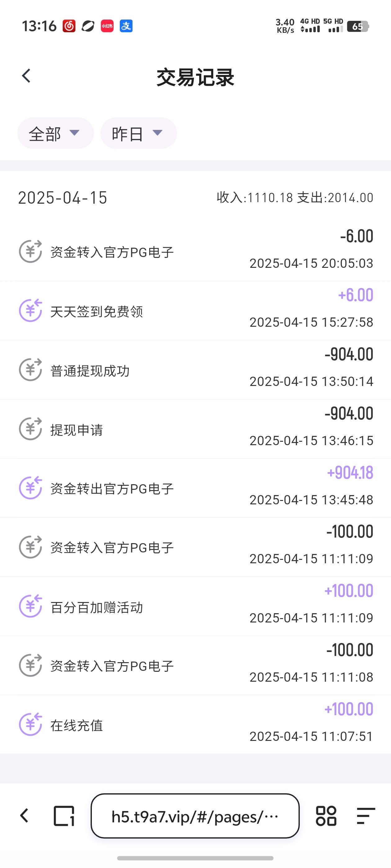The width and height of the screenshot is (391, 868).
Task: Tap the Xiaohongshu notification icon
Action: tap(107, 26)
